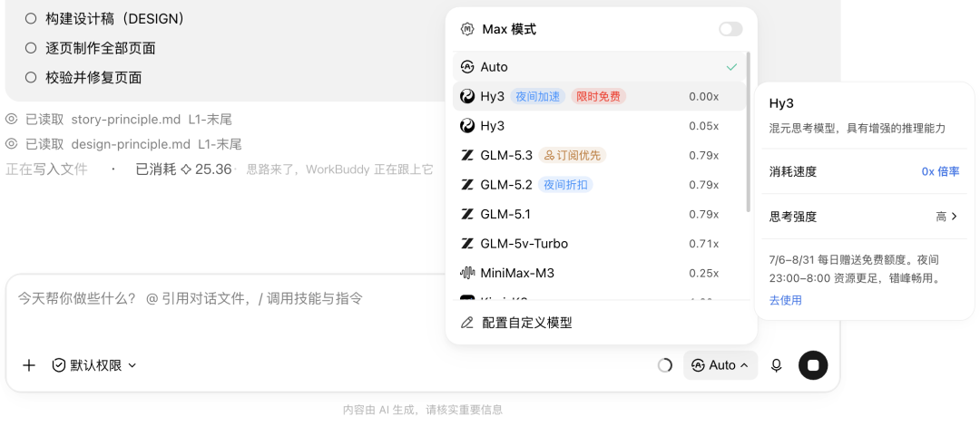Select the Auto model option
Image resolution: width=980 pixels, height=426 pixels.
click(x=599, y=67)
